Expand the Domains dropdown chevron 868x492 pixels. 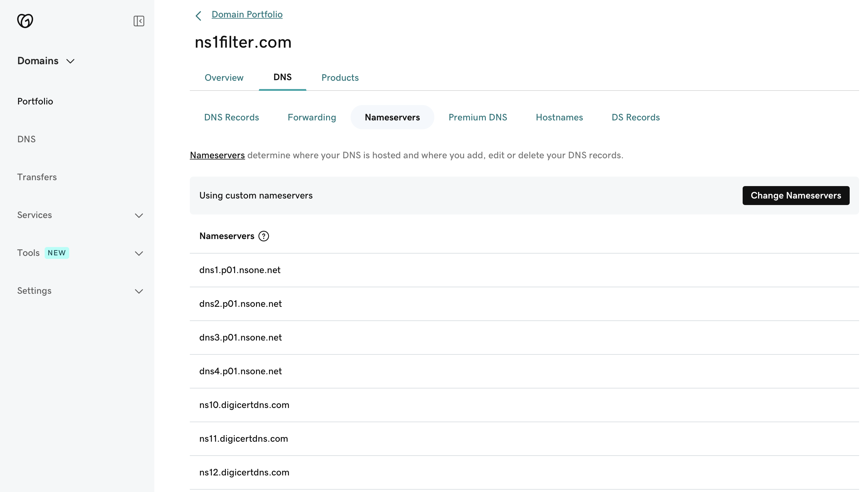coord(70,61)
